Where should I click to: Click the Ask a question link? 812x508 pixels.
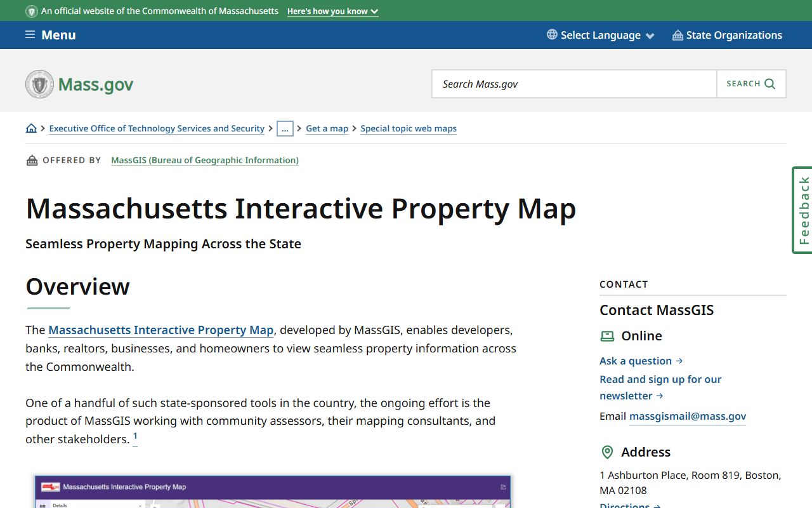pyautogui.click(x=641, y=361)
